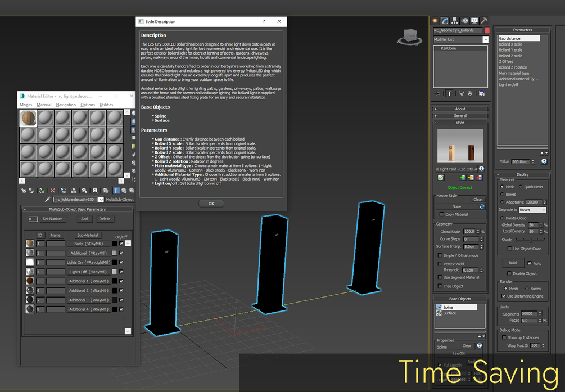Click the red object color swatch

point(487,30)
